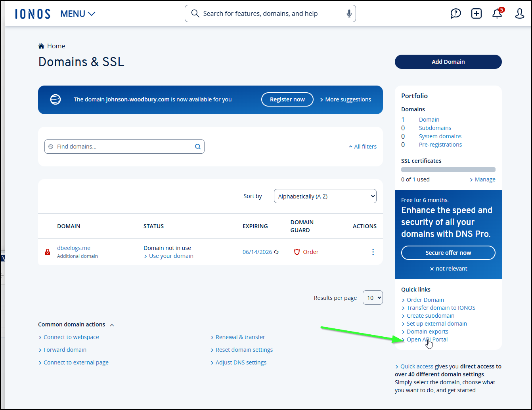
Task: Click the magnifier icon in Find domains
Action: click(197, 147)
